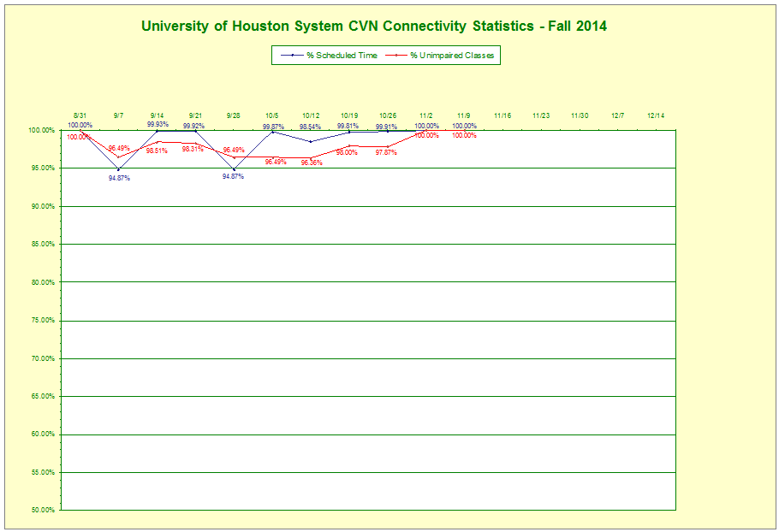Image resolution: width=779 pixels, height=532 pixels.
Task: Select the 50.00% y-axis label
Action: point(42,510)
